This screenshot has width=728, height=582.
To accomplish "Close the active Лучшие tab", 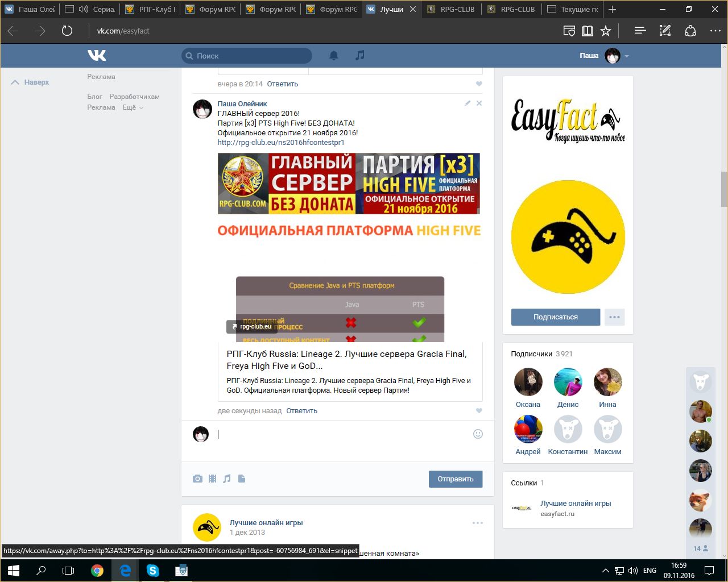I will [413, 9].
